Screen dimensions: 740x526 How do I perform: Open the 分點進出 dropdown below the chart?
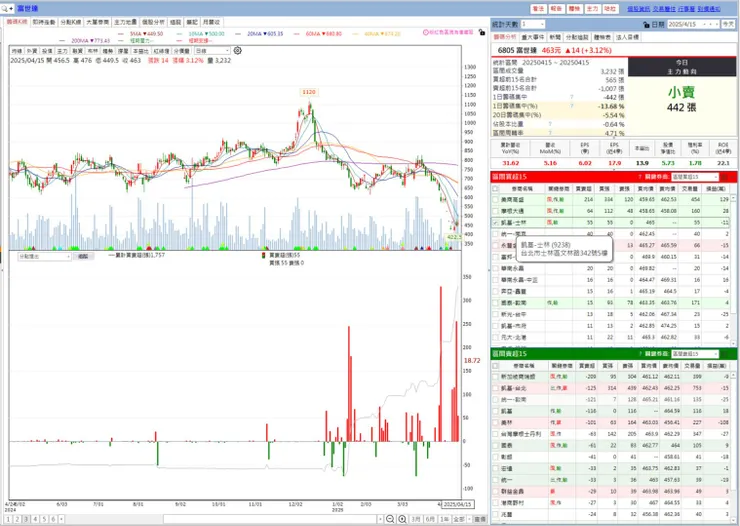44,257
